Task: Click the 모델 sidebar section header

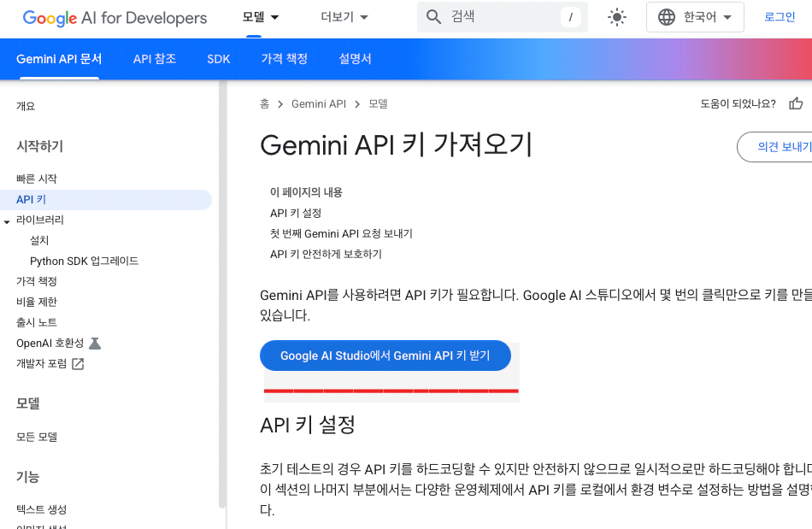Action: (27, 403)
